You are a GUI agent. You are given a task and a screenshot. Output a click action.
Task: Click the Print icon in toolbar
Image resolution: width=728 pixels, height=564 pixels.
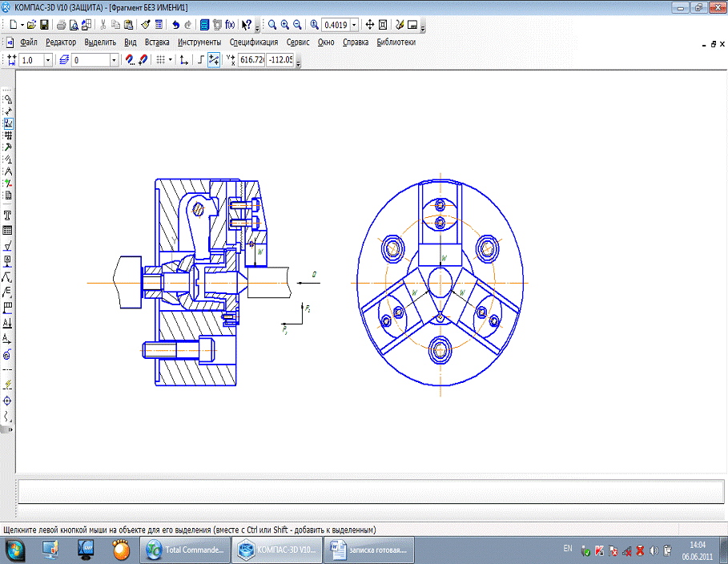tap(61, 25)
